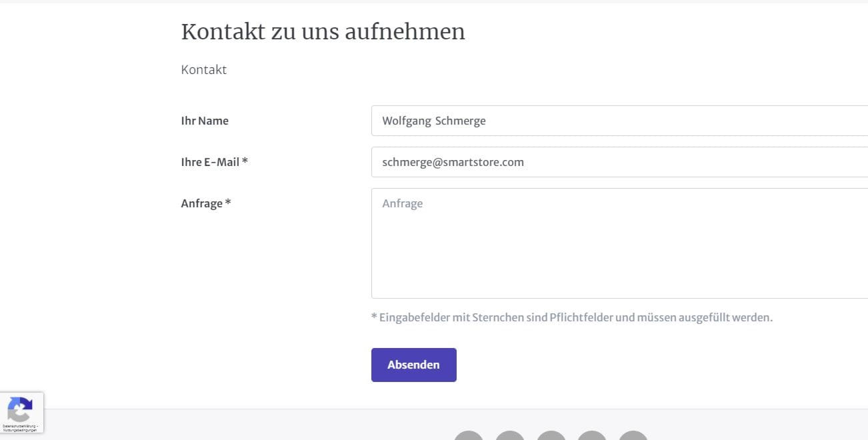The image size is (868, 440).
Task: Click the fifth round footer social icon
Action: pyautogui.click(x=633, y=436)
